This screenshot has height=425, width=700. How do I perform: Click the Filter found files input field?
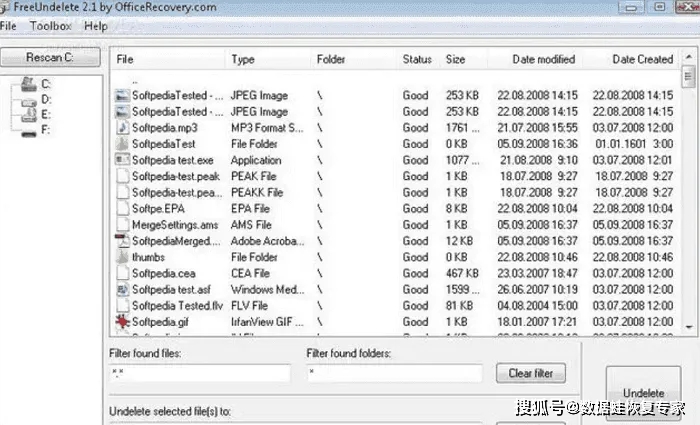(199, 373)
